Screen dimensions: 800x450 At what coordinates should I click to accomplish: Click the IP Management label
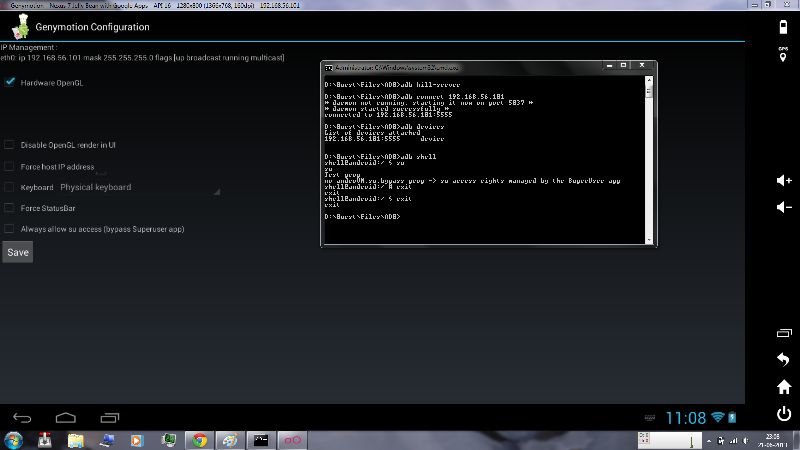(x=29, y=47)
